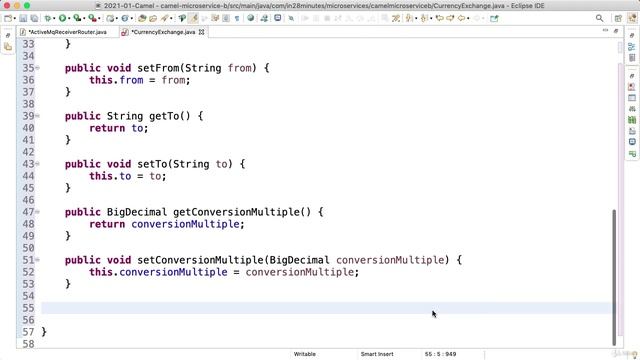640x360 pixels.
Task: Click the line 47 number in the gutter
Action: click(28, 212)
